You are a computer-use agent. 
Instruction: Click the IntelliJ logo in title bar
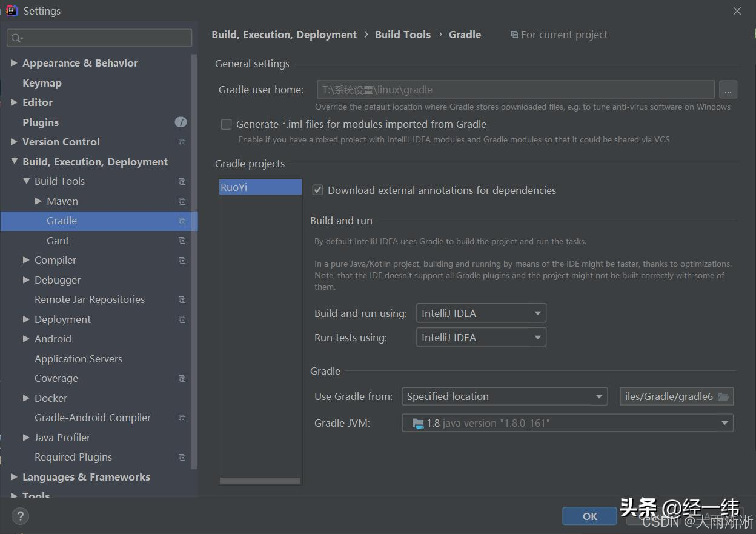(x=12, y=10)
